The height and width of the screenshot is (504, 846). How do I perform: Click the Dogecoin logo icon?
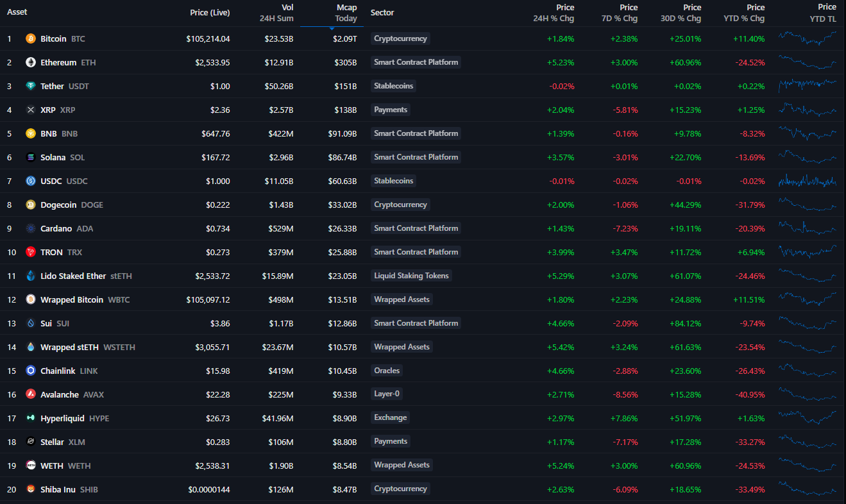(30, 205)
